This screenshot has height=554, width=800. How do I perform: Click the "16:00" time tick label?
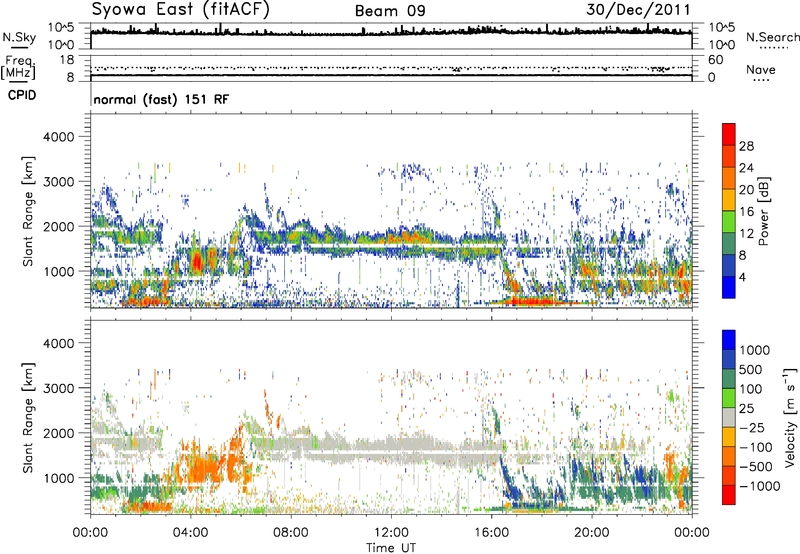[x=491, y=533]
